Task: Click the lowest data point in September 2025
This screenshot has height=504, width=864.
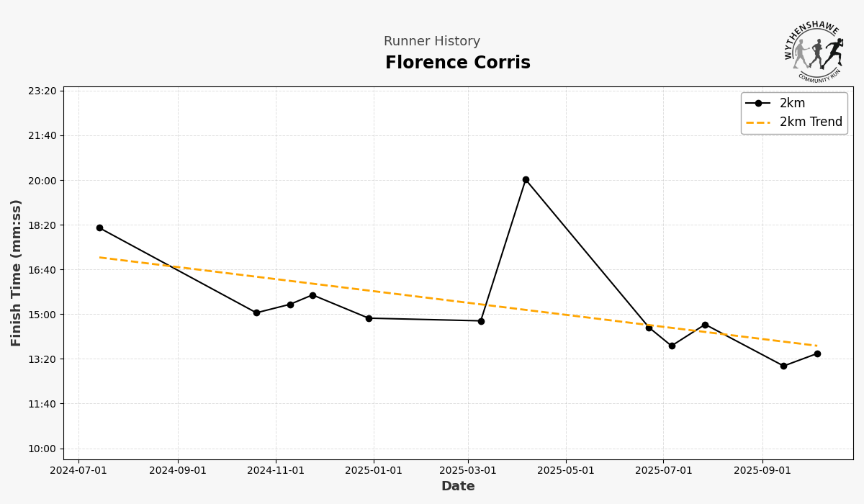Action: pyautogui.click(x=783, y=366)
